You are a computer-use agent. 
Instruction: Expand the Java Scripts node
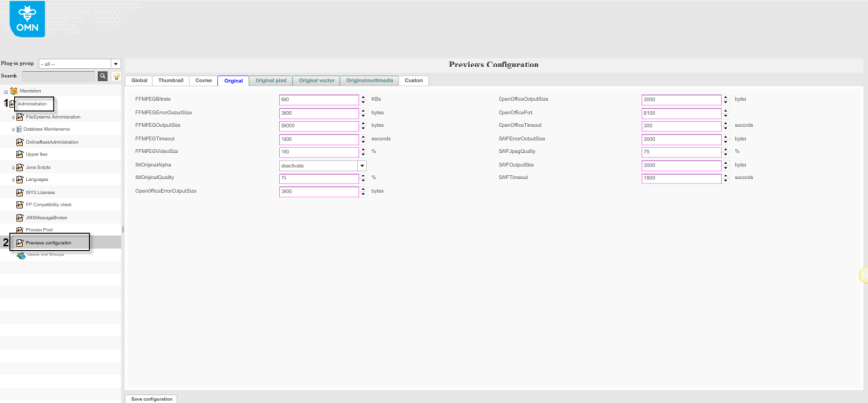(x=14, y=167)
